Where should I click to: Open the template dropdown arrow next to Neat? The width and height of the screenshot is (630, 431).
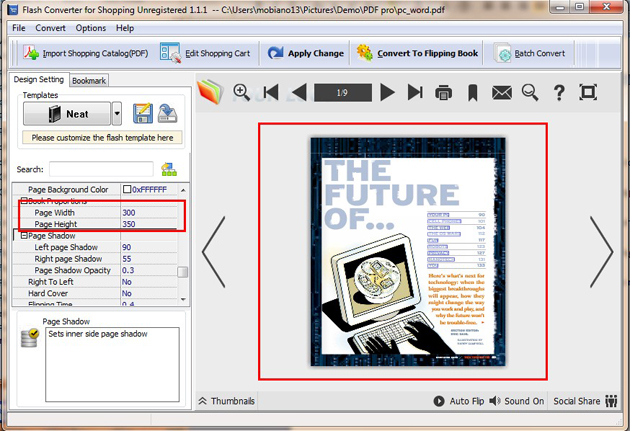[x=117, y=114]
